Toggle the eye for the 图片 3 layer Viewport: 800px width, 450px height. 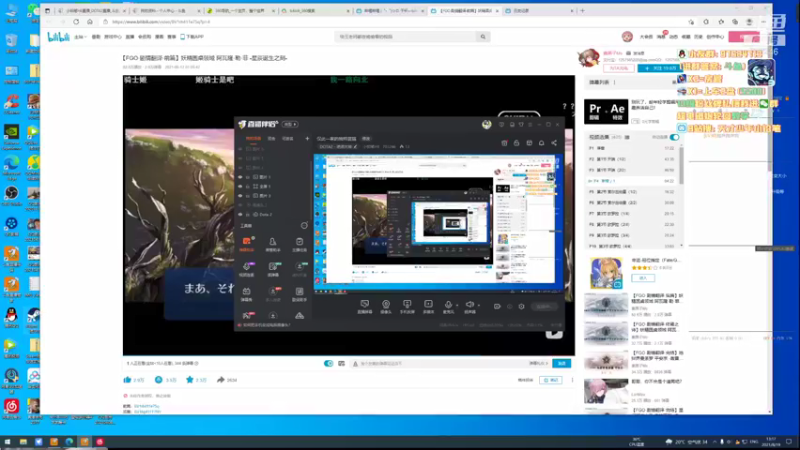click(240, 195)
